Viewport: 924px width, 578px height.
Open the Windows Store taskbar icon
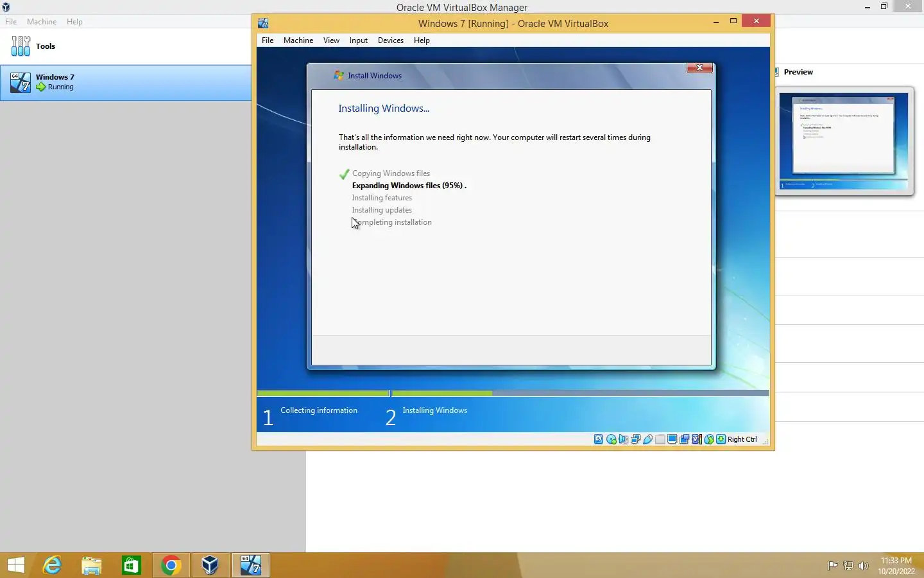tap(132, 565)
